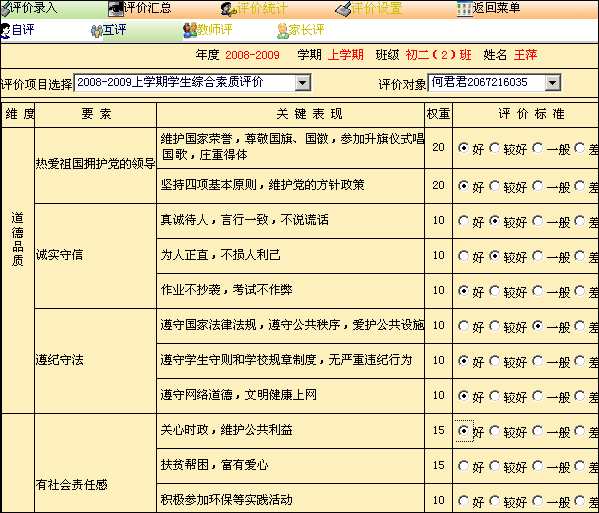Select 较好 for 遵守国家法律法规 row
Viewport: 599px width, 513px height.
(495, 326)
